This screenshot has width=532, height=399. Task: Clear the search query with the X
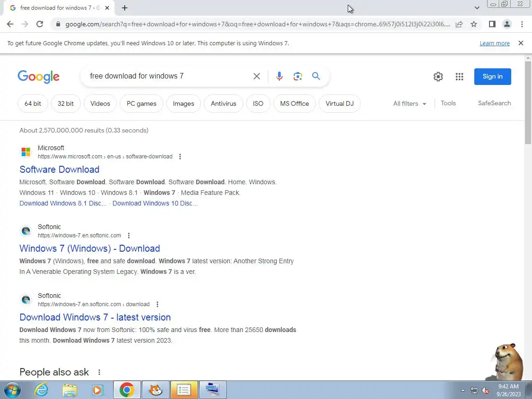pyautogui.click(x=257, y=76)
